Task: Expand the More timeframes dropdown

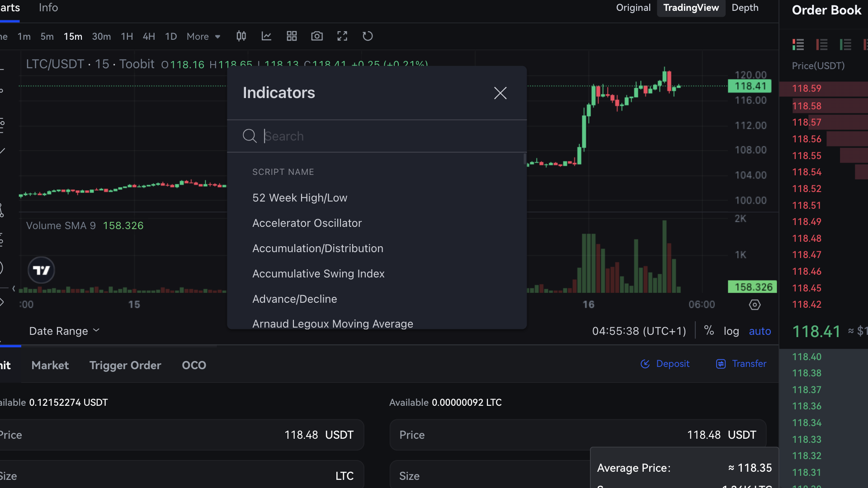Action: [203, 36]
